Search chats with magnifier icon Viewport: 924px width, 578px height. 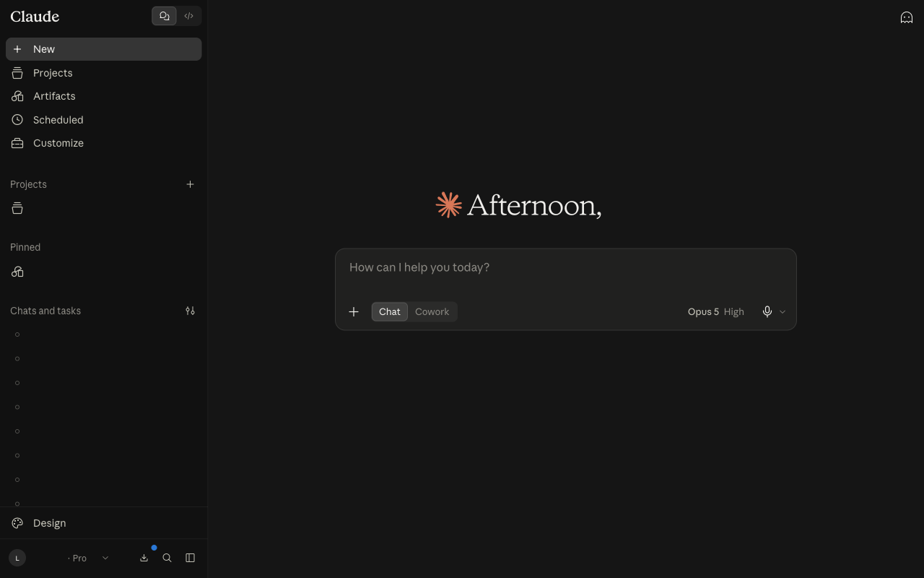click(167, 558)
